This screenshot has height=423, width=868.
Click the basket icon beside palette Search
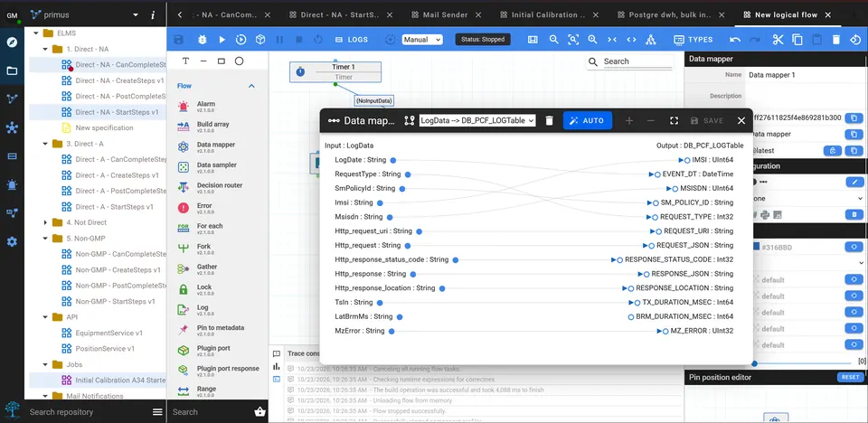(x=259, y=412)
